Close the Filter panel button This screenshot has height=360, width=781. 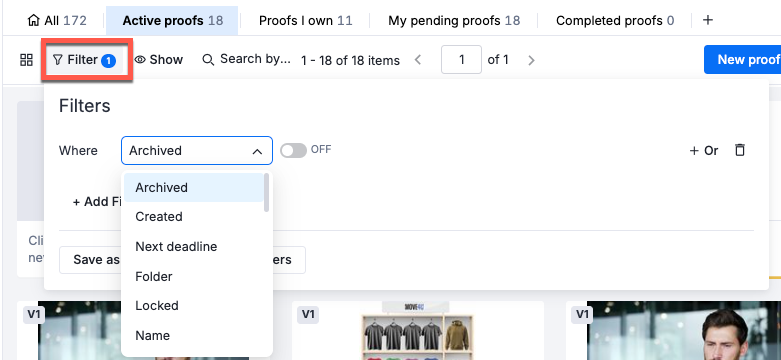tap(85, 60)
